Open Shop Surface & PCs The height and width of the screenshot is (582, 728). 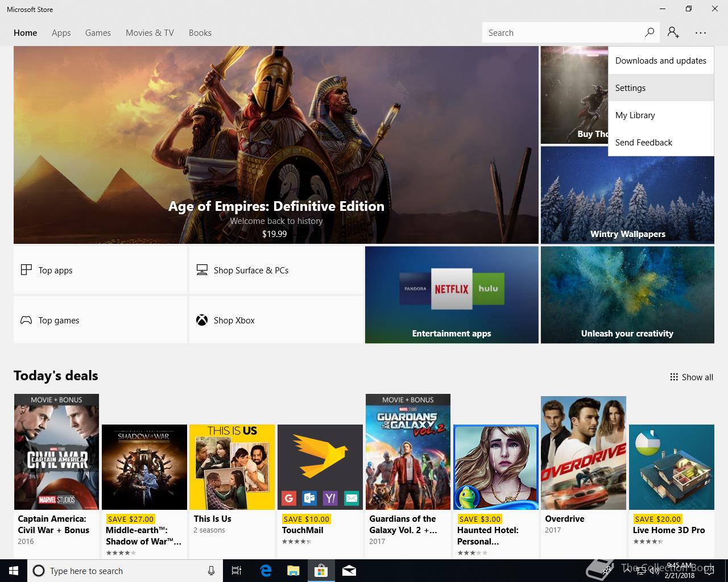[276, 270]
